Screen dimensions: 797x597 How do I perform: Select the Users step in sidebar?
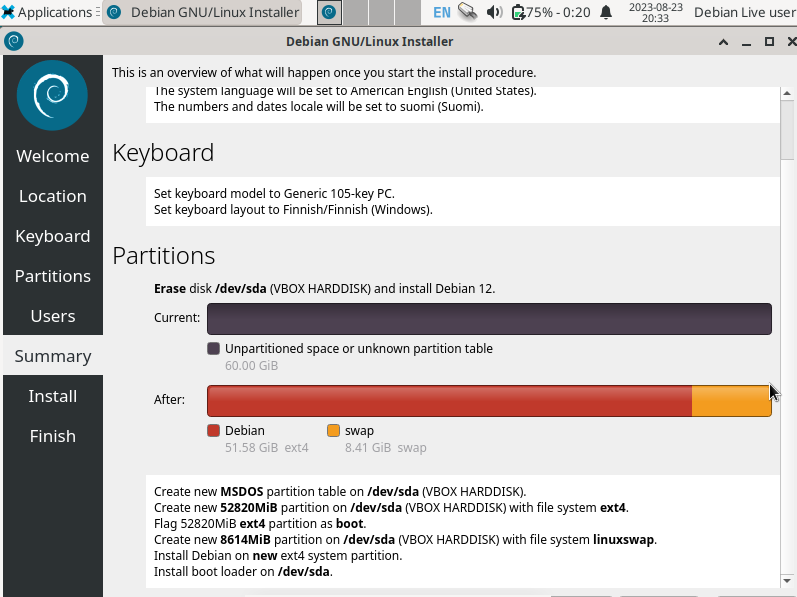[x=52, y=316]
